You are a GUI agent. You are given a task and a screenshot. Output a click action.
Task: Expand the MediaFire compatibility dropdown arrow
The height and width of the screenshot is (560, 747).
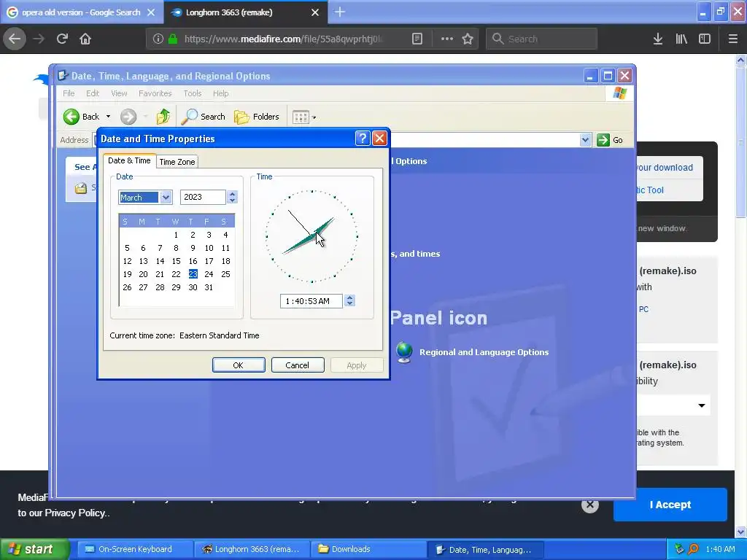(x=701, y=405)
